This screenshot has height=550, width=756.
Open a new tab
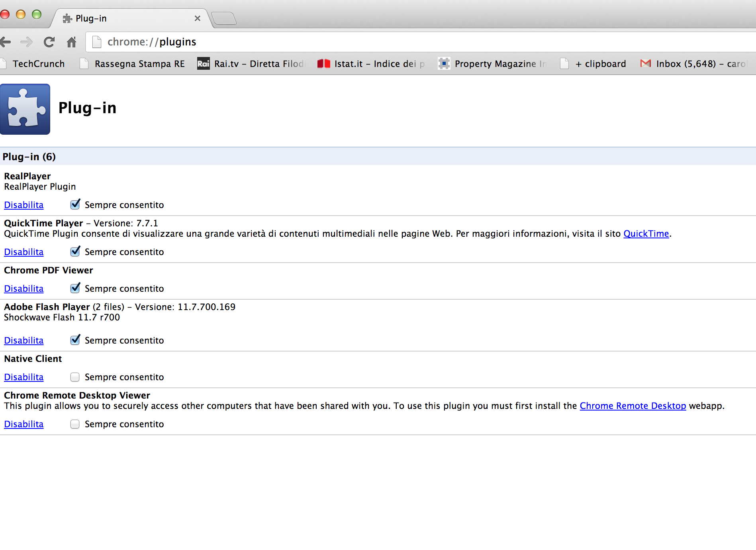(224, 18)
